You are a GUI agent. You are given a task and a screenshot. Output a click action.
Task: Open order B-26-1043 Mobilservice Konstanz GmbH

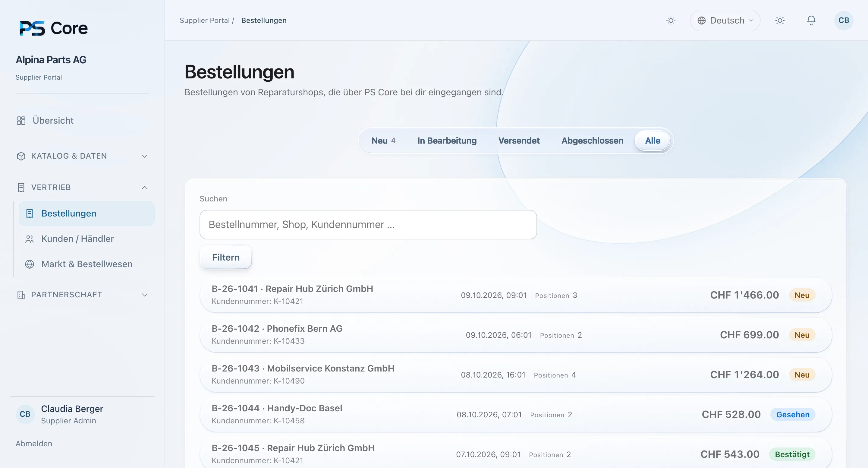pyautogui.click(x=516, y=375)
